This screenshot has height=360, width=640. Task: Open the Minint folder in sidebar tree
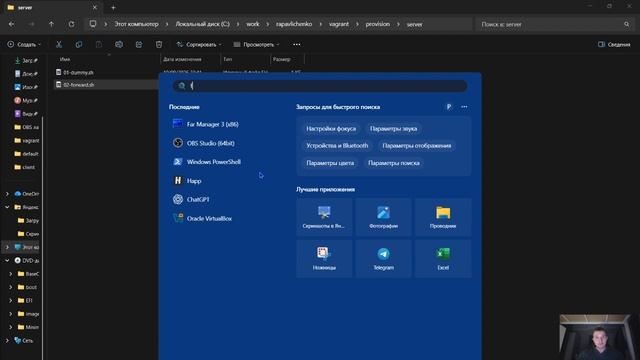(x=29, y=327)
